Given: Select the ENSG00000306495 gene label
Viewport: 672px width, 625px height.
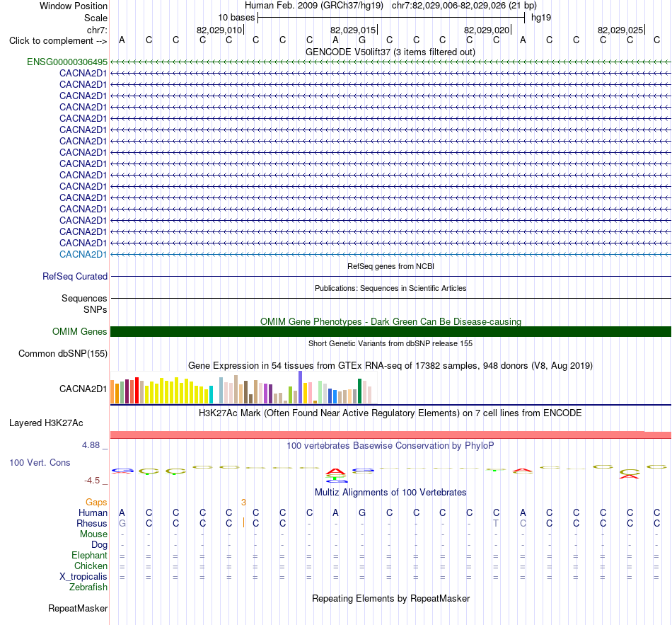Looking at the screenshot, I should (67, 62).
